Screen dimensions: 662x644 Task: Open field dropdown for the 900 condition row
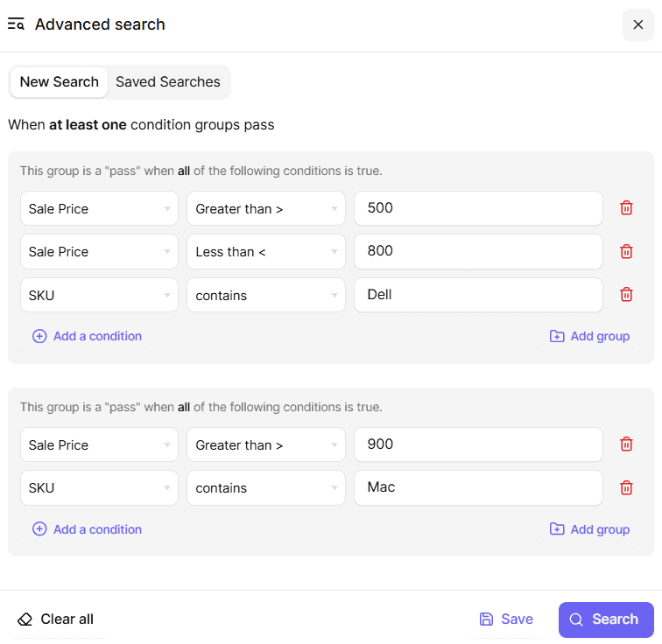click(99, 444)
